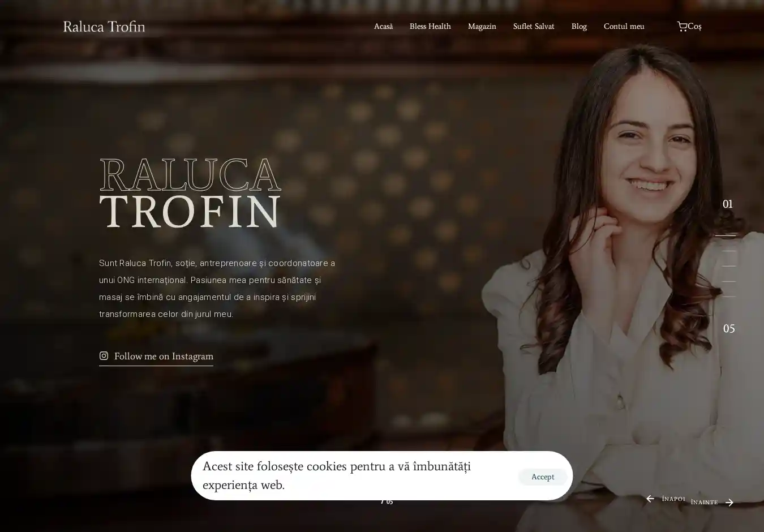Navigate to the Blog page
The width and height of the screenshot is (764, 532).
[579, 27]
